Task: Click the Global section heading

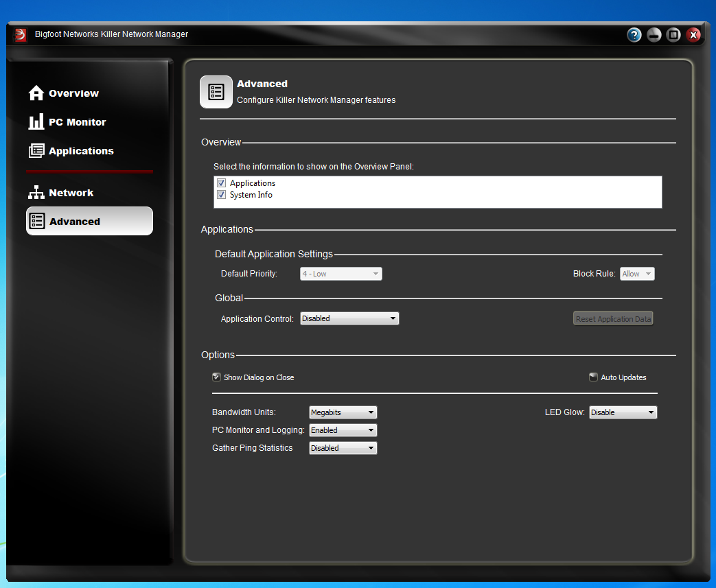Action: 229,298
